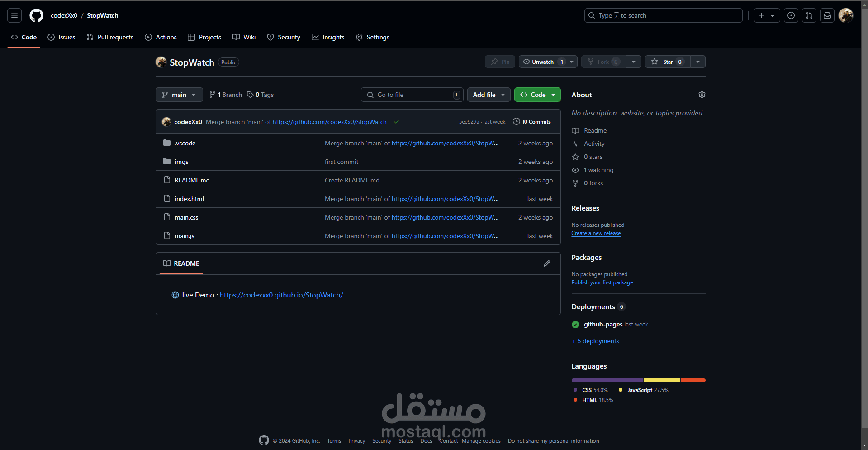Edit the README with the pencil icon
This screenshot has width=868, height=450.
click(x=547, y=263)
